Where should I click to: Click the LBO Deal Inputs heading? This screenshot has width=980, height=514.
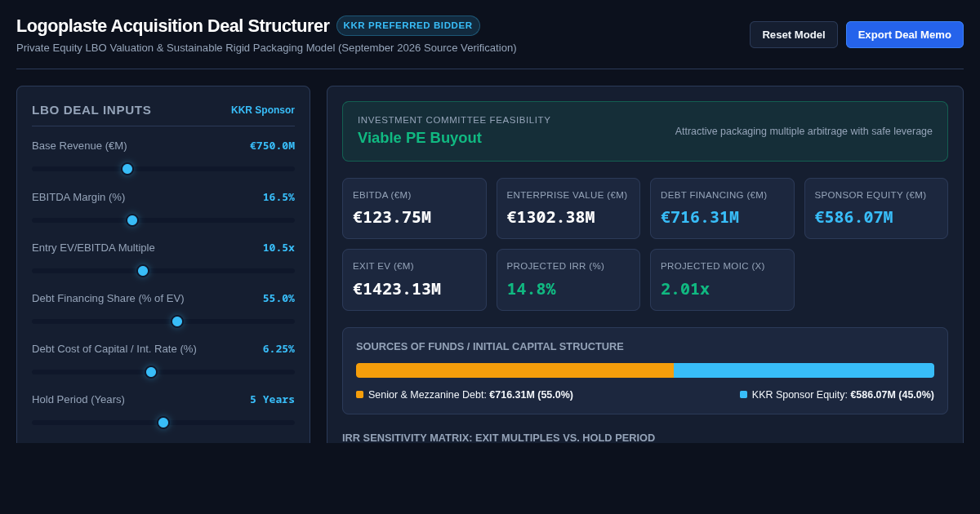(91, 110)
